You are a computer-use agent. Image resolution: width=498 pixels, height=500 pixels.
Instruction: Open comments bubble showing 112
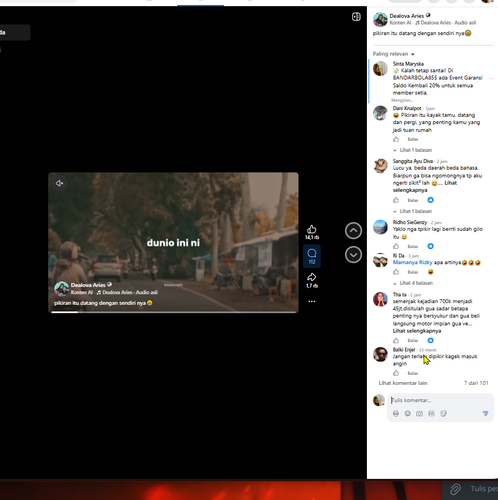click(312, 256)
